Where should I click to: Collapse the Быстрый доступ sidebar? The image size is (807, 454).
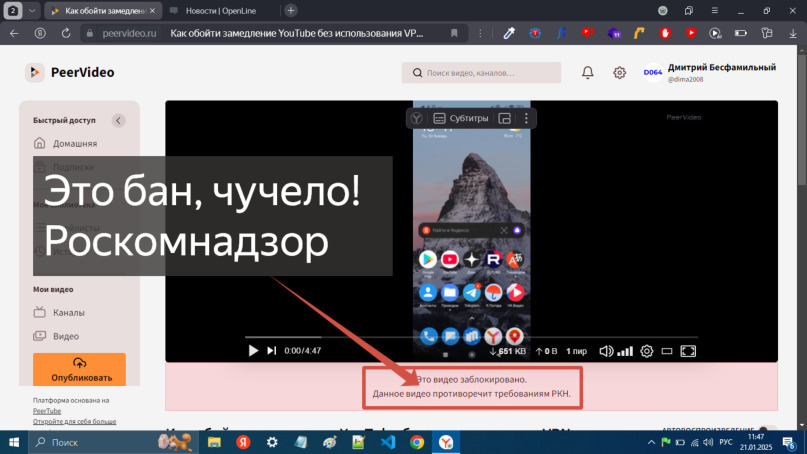coord(118,120)
